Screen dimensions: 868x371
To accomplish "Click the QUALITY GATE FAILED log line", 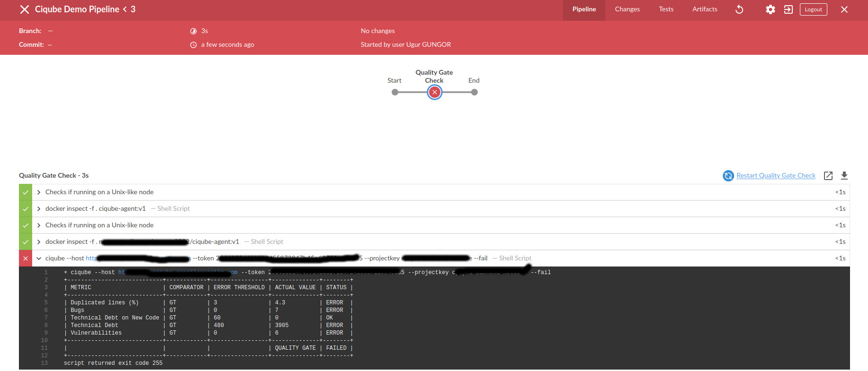I will pyautogui.click(x=209, y=348).
